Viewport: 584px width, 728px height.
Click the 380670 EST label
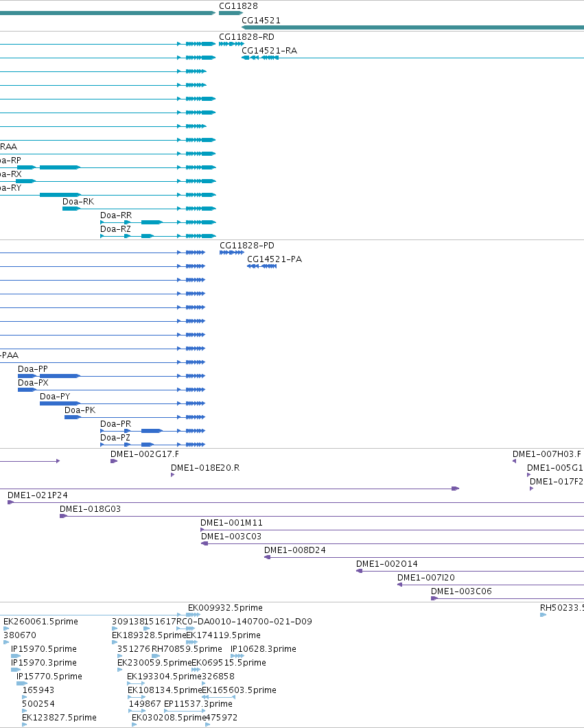coord(19,635)
